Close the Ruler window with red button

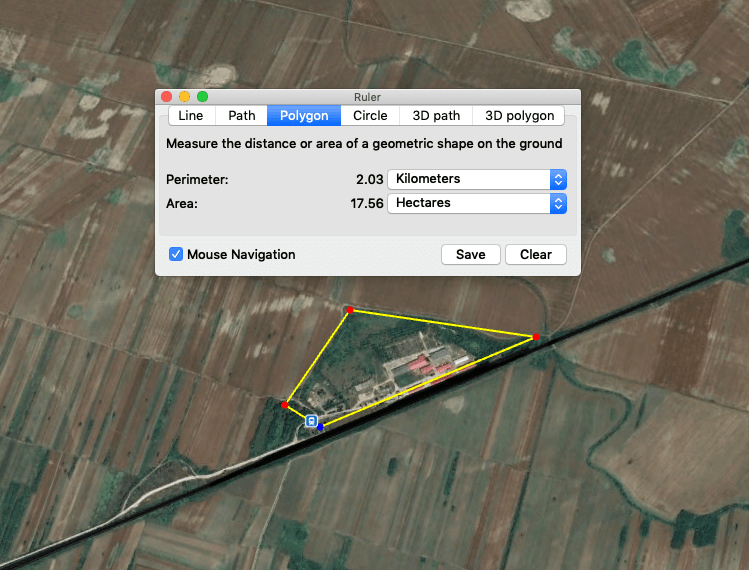(167, 96)
